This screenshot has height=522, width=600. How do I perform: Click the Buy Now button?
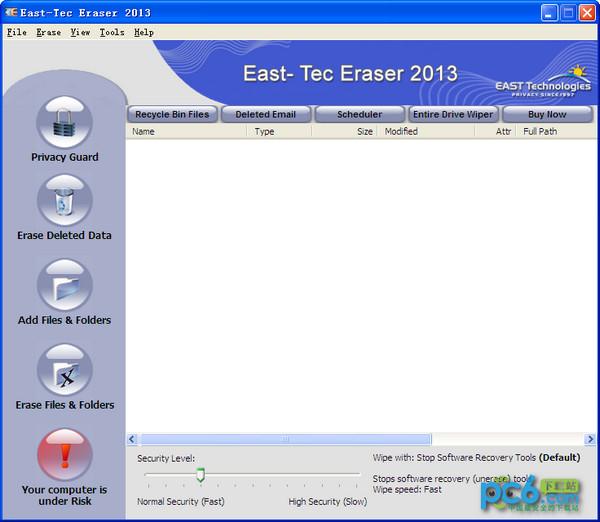tap(547, 114)
